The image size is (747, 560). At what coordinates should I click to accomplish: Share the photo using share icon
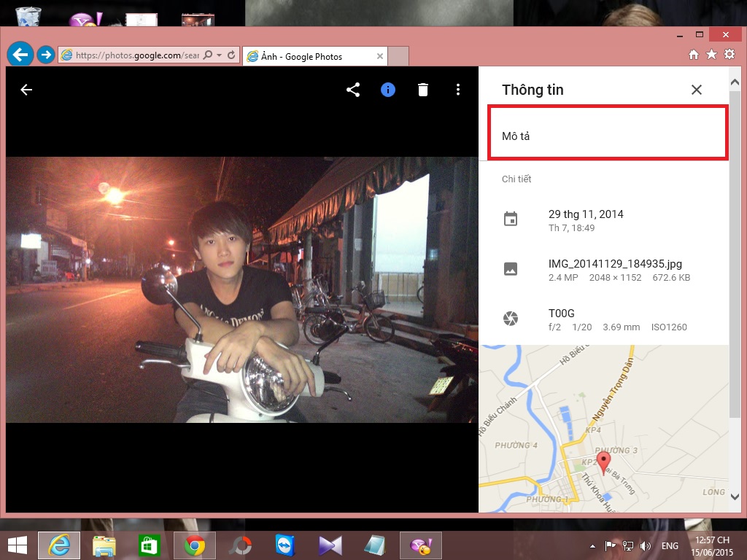353,90
